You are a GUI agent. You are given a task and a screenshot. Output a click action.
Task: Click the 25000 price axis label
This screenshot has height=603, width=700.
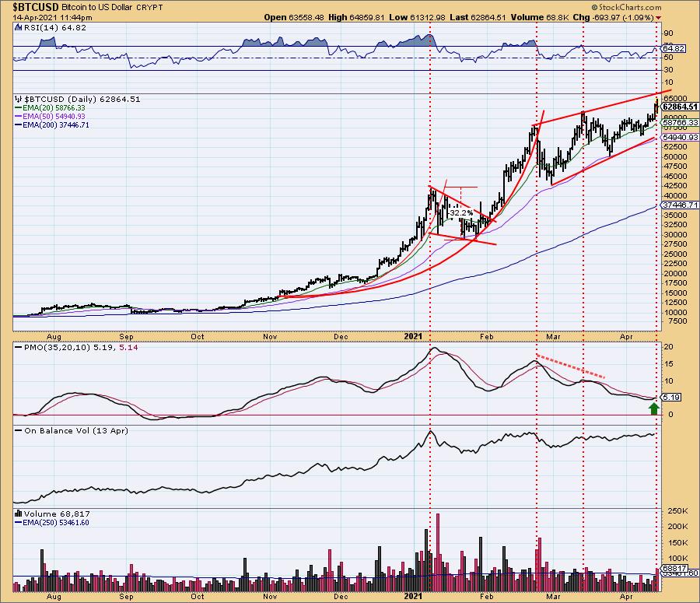point(675,254)
